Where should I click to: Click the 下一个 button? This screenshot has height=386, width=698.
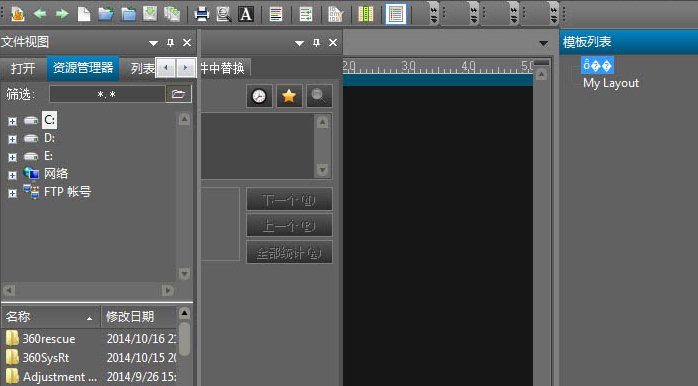click(289, 199)
